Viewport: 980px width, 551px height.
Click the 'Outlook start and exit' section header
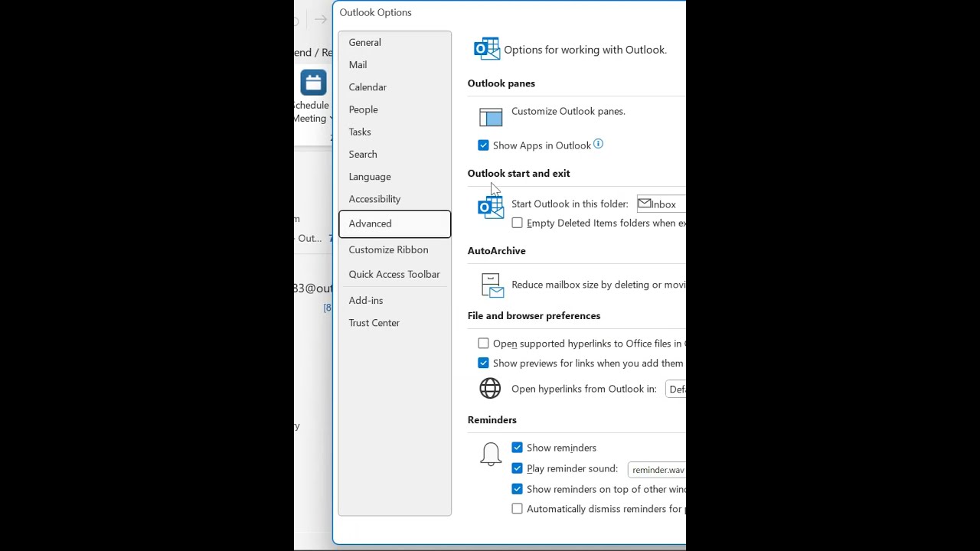[518, 174]
